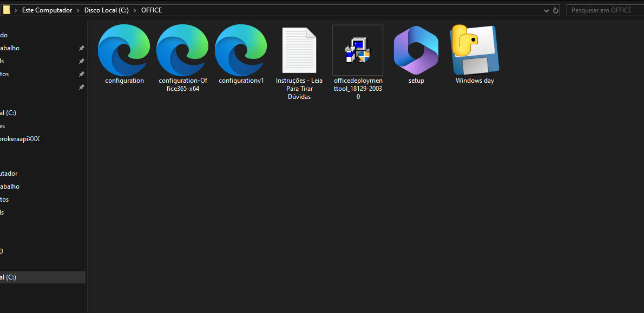Select the officedeploymenttool_18129-20030 installer
This screenshot has height=313, width=644.
[357, 51]
